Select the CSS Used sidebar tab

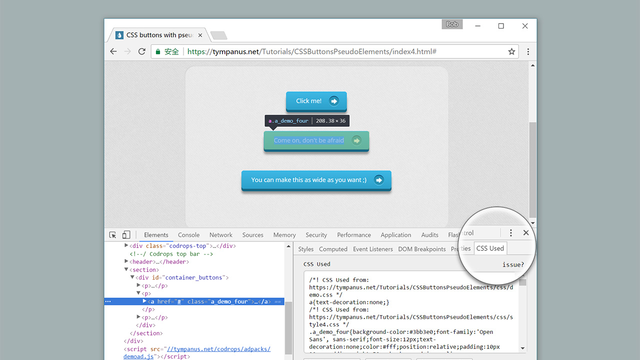tap(490, 248)
